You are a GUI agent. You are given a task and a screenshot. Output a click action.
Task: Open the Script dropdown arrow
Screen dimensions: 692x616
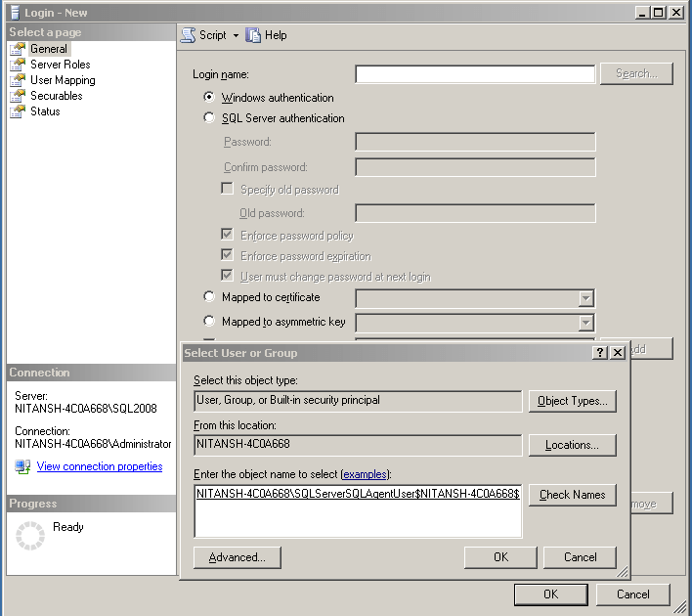point(236,36)
